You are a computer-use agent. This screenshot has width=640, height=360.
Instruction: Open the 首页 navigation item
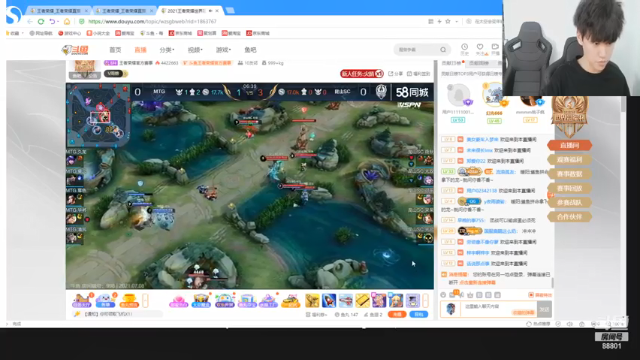point(115,50)
